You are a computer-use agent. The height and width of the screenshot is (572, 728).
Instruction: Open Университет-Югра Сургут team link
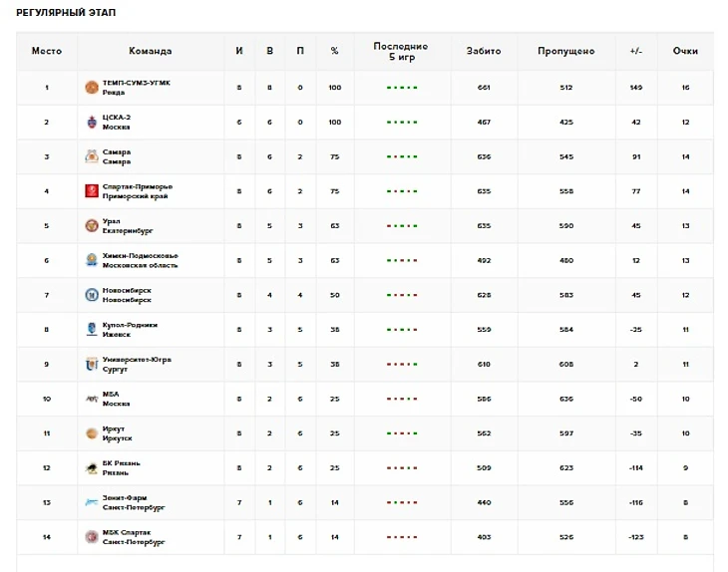pos(136,360)
